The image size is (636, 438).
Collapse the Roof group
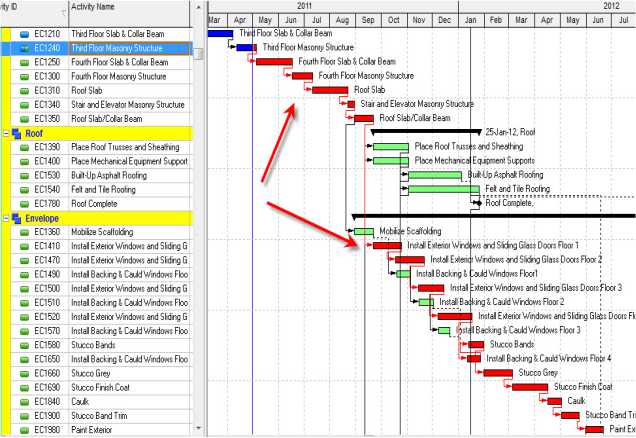(6, 132)
